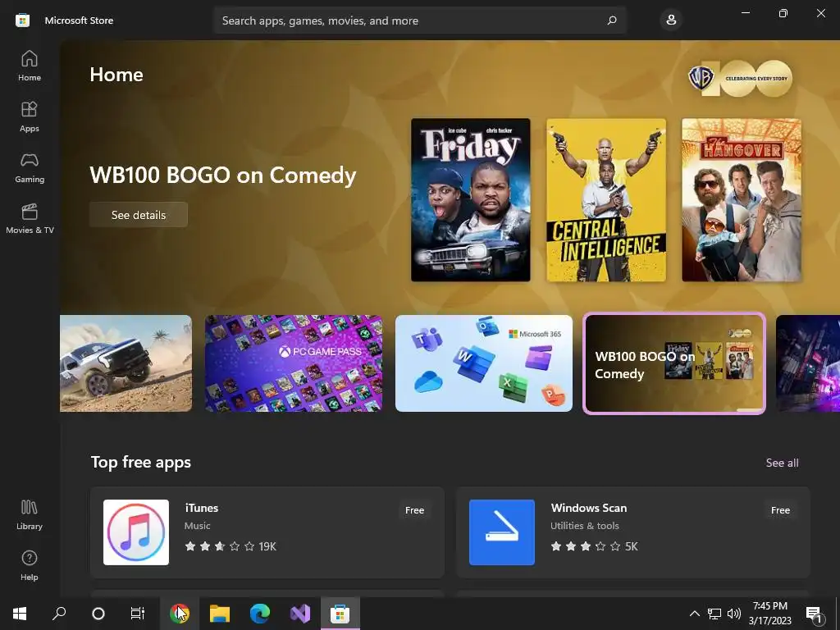Open volume control tray icon
The height and width of the screenshot is (630, 840).
(x=734, y=614)
